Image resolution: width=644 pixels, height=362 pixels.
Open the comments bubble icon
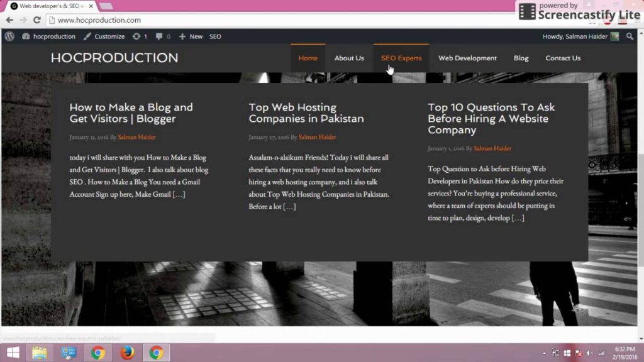[163, 36]
